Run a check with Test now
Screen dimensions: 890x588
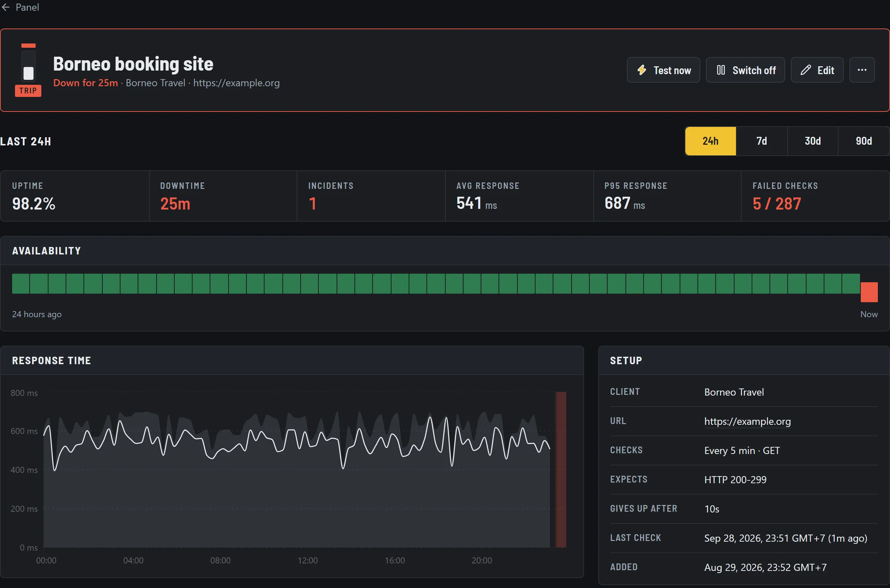click(x=663, y=70)
